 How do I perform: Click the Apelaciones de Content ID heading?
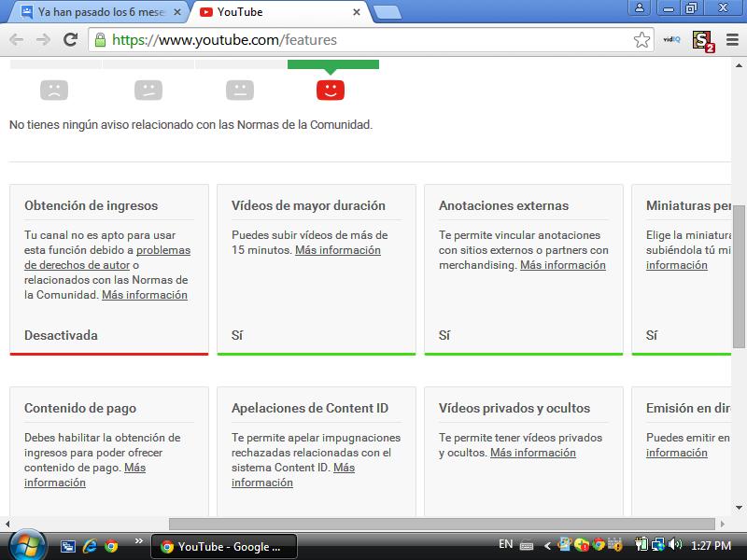click(x=310, y=408)
